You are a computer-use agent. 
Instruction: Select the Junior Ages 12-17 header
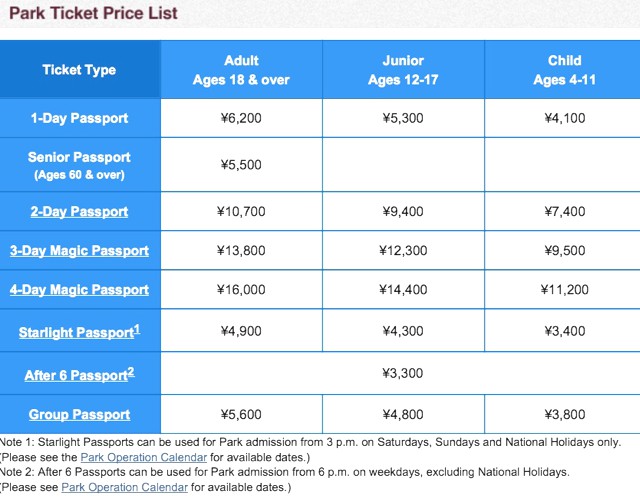pos(403,70)
